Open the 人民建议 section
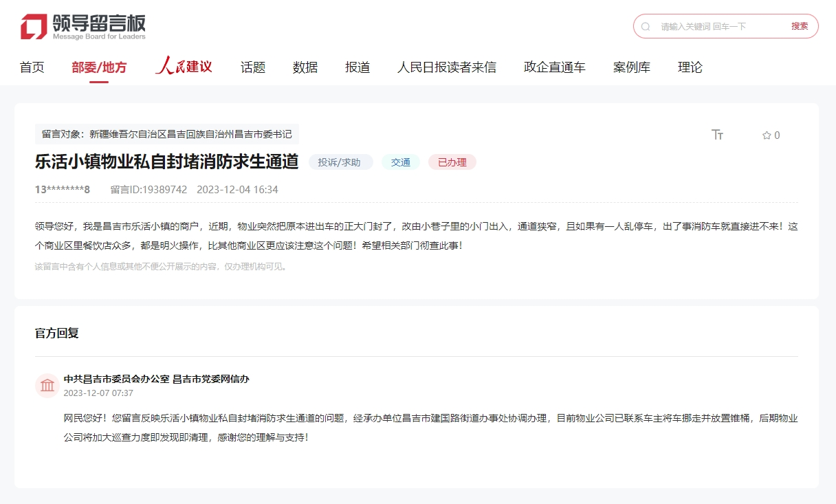836x504 pixels. point(184,67)
